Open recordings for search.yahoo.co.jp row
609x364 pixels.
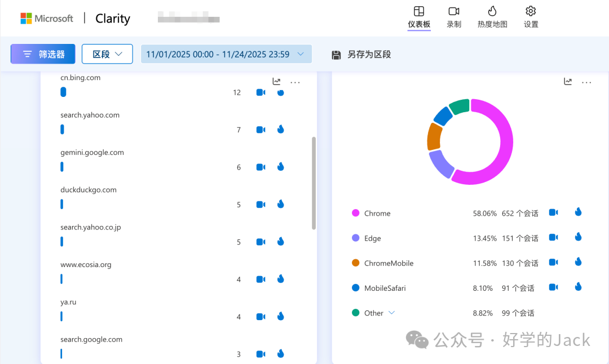261,242
